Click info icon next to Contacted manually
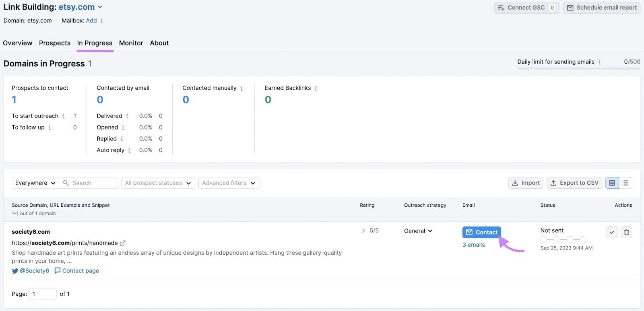Image resolution: width=644 pixels, height=311 pixels. coord(242,88)
